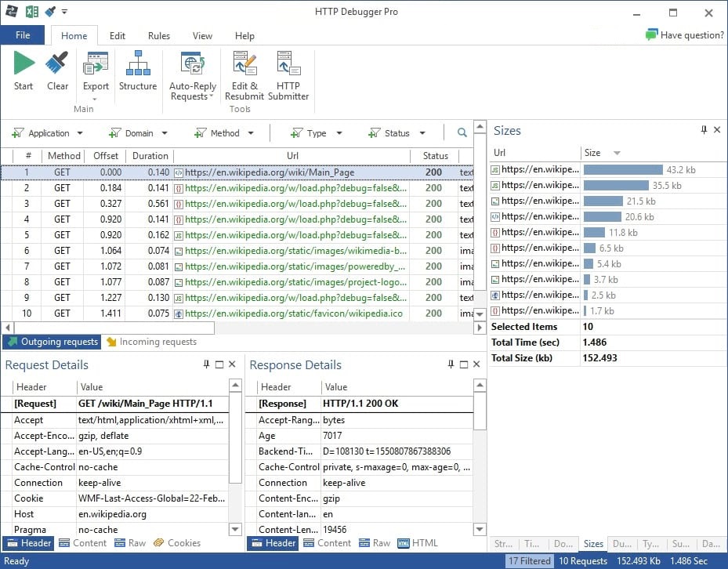The image size is (728, 569).
Task: Pin the Sizes panel
Action: point(703,130)
